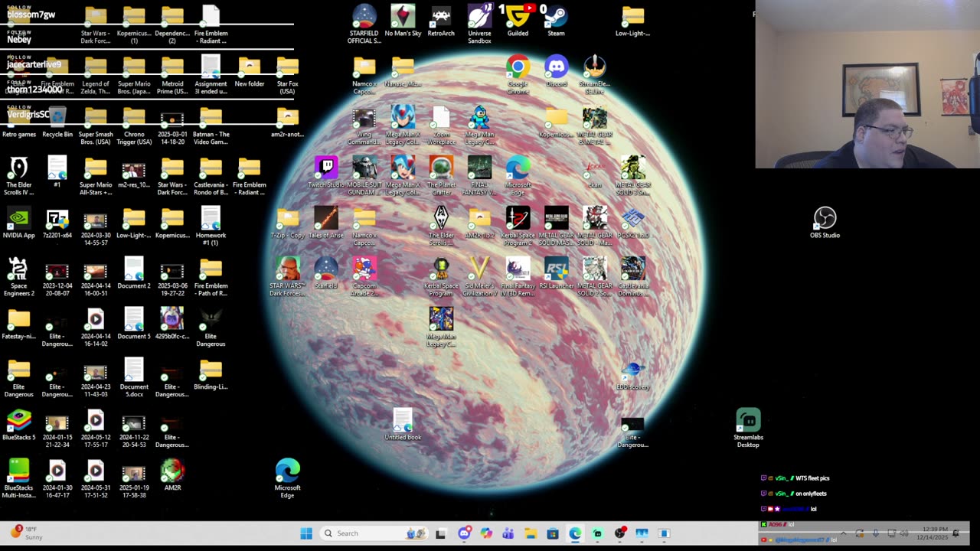
Task: Open the Streamlabs Desktop shortcut
Action: pyautogui.click(x=748, y=421)
